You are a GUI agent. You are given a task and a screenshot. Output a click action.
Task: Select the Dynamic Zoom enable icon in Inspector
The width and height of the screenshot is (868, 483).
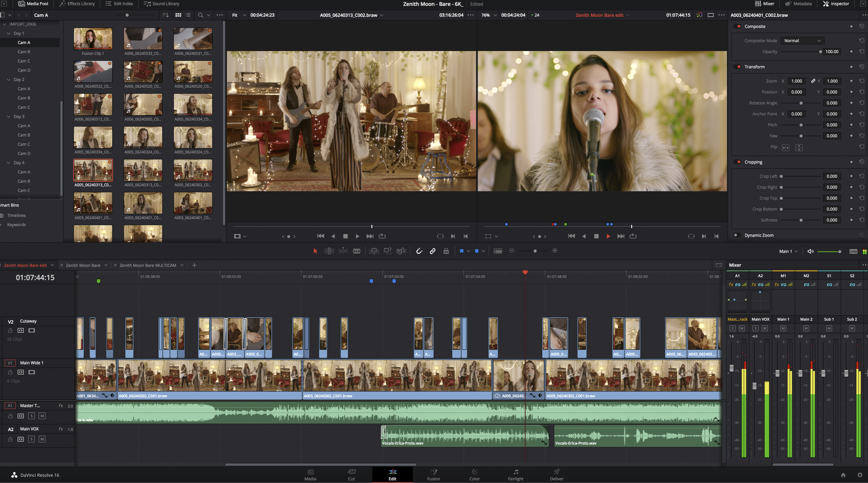coord(737,235)
